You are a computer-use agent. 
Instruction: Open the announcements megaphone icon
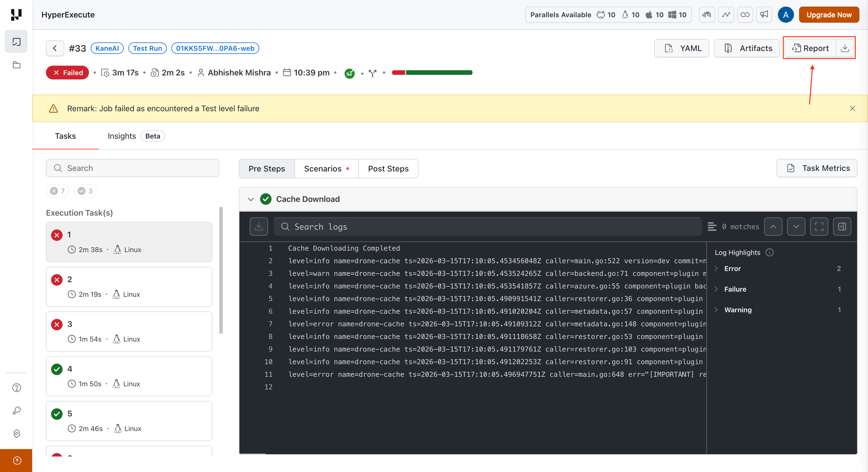coord(764,14)
